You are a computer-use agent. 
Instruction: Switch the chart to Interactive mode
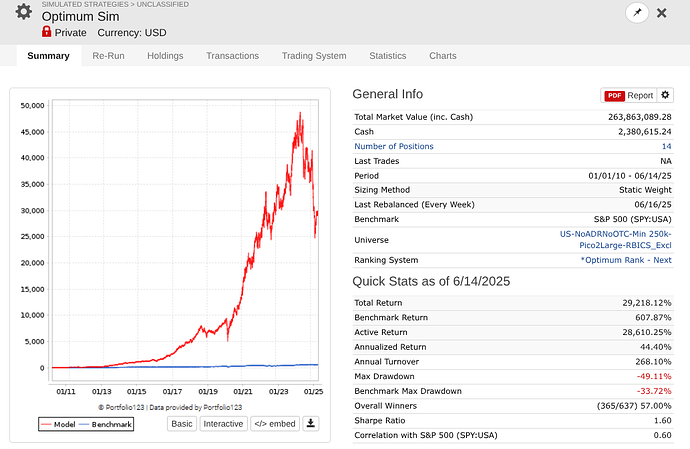223,423
